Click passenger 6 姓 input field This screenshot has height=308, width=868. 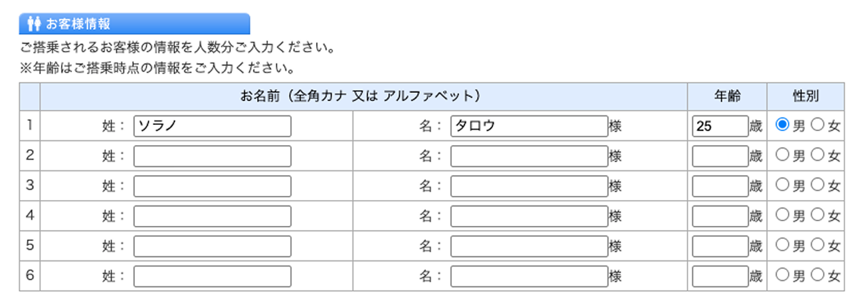(212, 276)
